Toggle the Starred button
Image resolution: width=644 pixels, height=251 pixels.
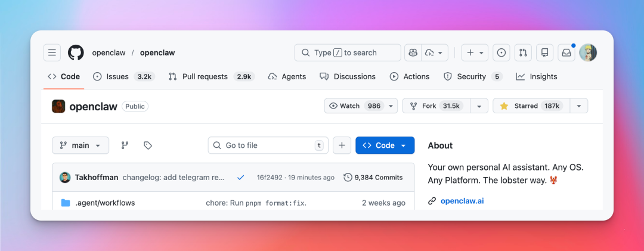[x=531, y=106]
